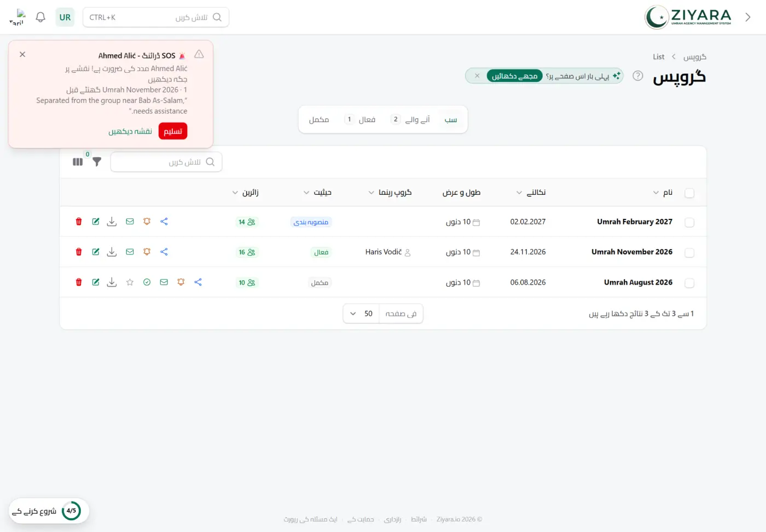Viewport: 766px width, 532px height.
Task: Expand the نام column sort chevron
Action: coord(656,193)
